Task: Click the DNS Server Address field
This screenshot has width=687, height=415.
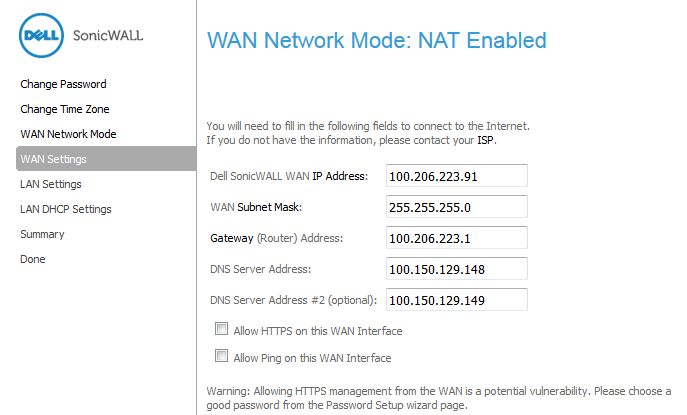Action: pos(457,269)
